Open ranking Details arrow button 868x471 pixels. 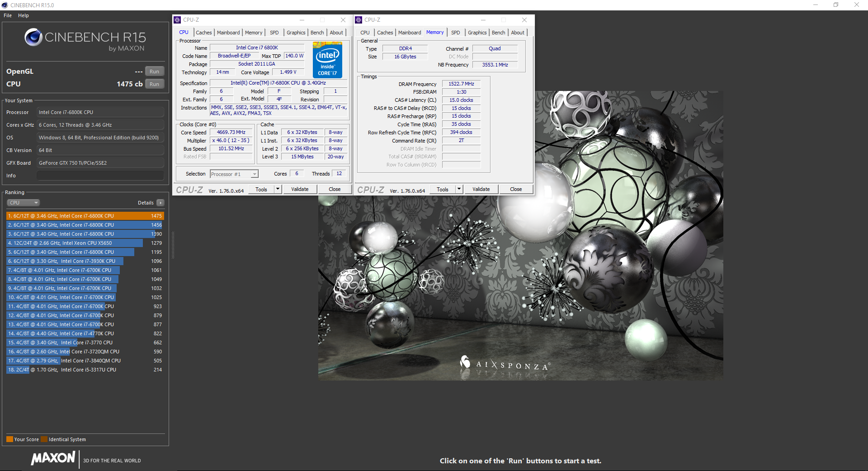pos(160,203)
